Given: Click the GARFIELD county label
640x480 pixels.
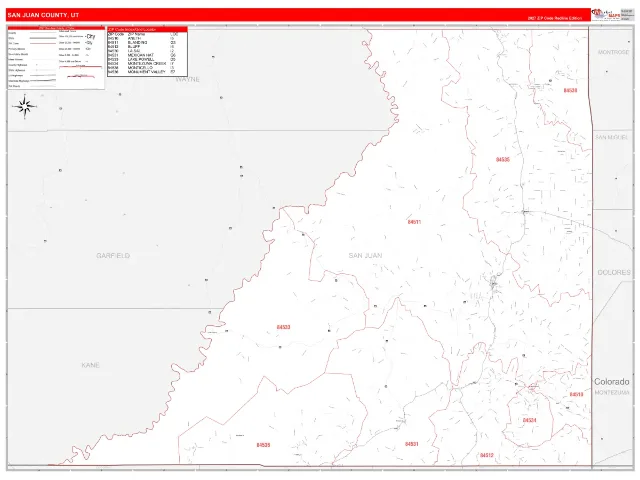Looking at the screenshot, I should click(x=113, y=256).
